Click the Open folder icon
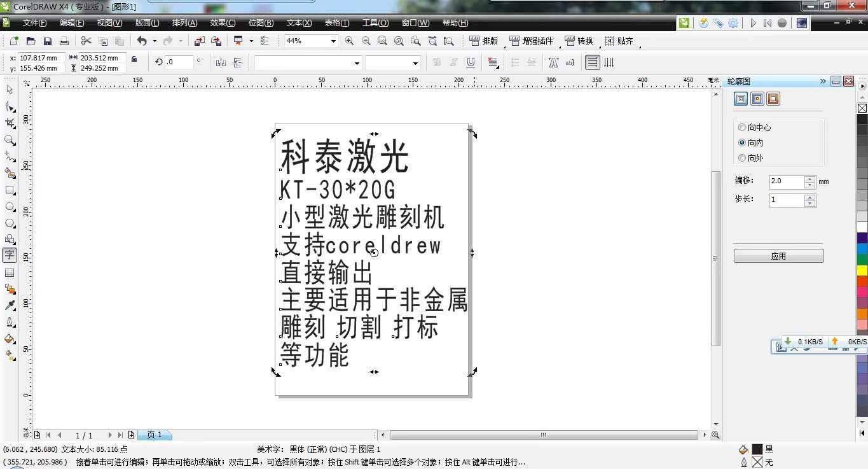 click(x=31, y=41)
